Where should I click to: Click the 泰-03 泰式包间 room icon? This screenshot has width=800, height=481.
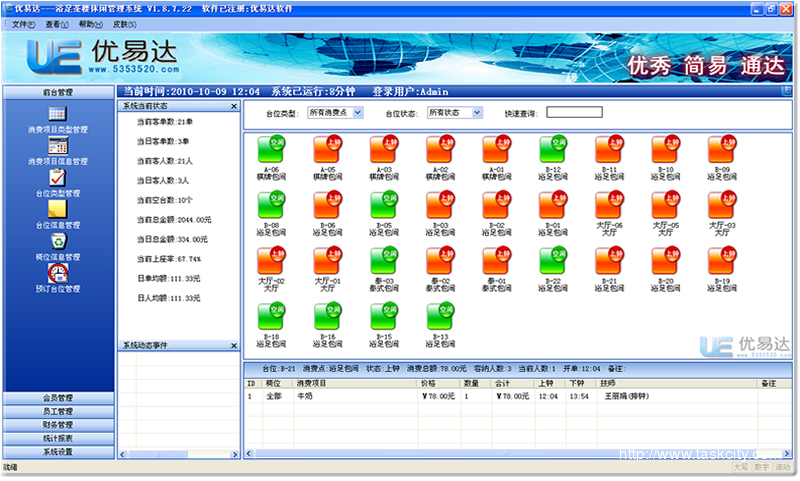(383, 261)
